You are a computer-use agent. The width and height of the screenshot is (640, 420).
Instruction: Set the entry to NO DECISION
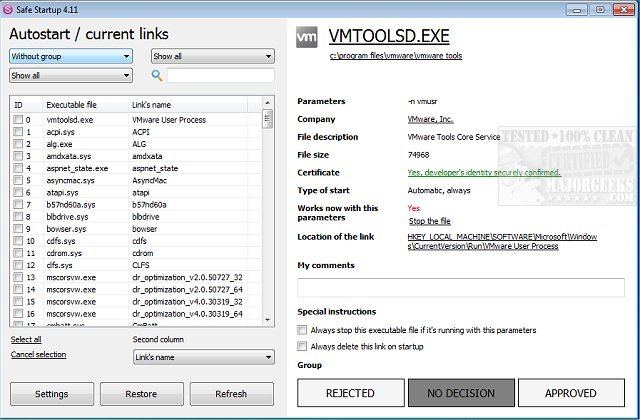[x=461, y=393]
